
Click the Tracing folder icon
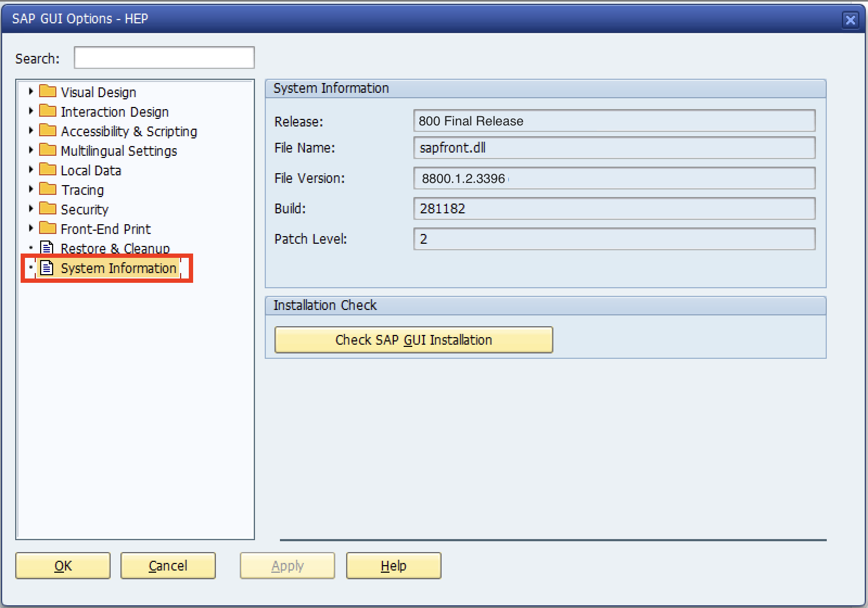(48, 189)
